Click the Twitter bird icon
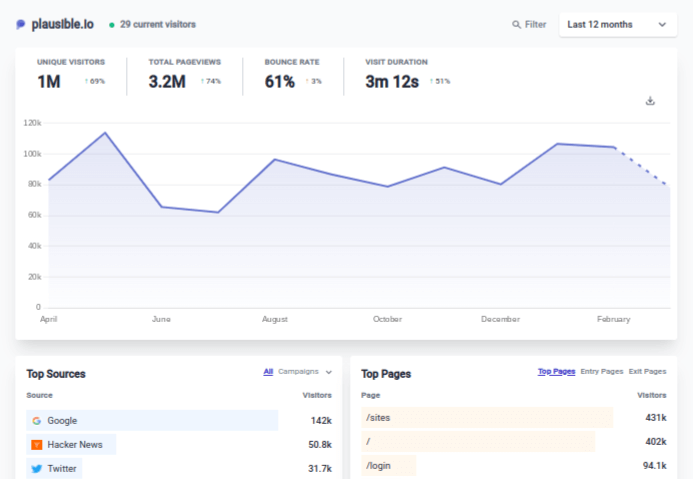693x479 pixels. [36, 468]
